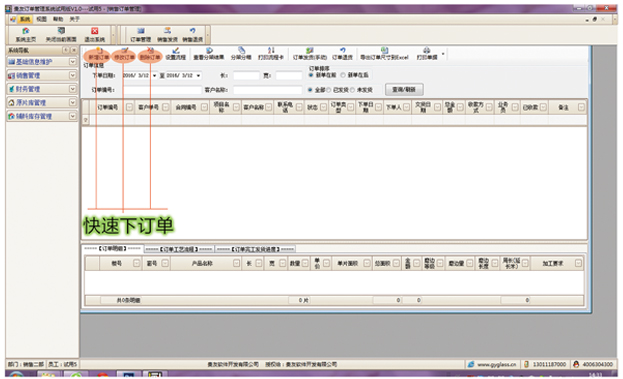
Task: Select the 未发货 (unshipped) radio button
Action: pyautogui.click(x=352, y=90)
